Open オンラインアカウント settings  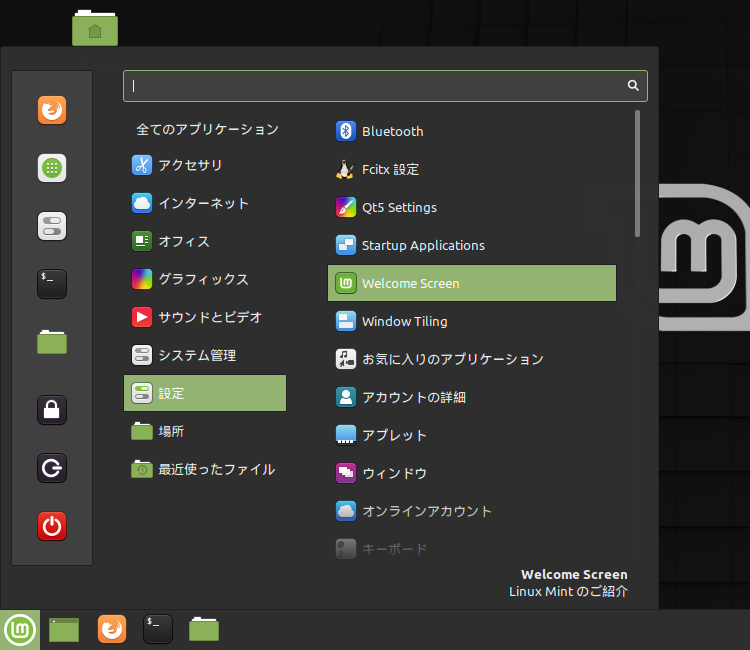click(472, 511)
